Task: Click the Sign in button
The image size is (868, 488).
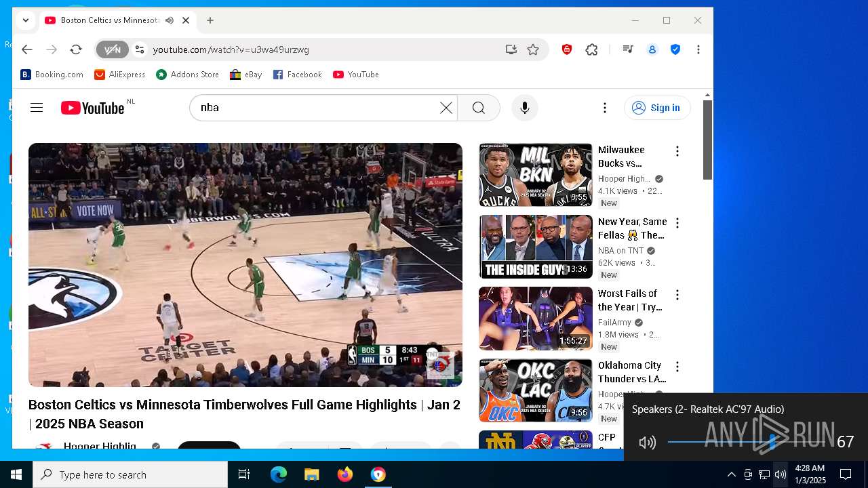Action: click(x=656, y=108)
